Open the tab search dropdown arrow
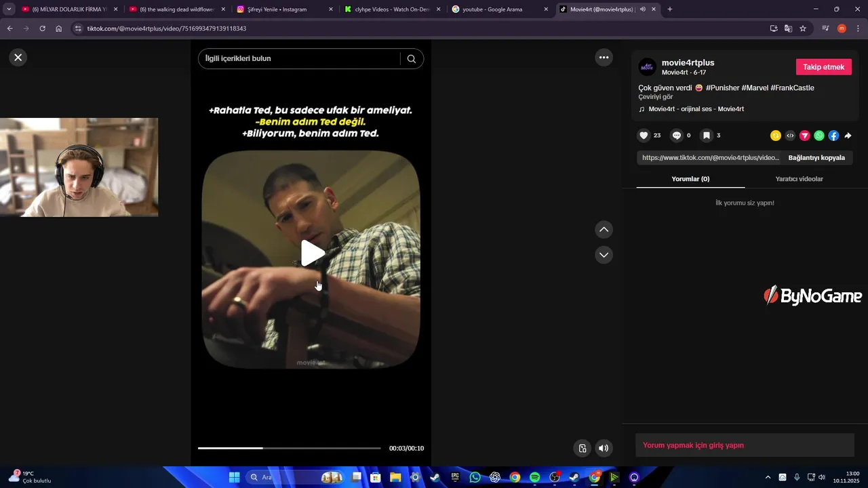Image resolution: width=868 pixels, height=488 pixels. point(9,9)
